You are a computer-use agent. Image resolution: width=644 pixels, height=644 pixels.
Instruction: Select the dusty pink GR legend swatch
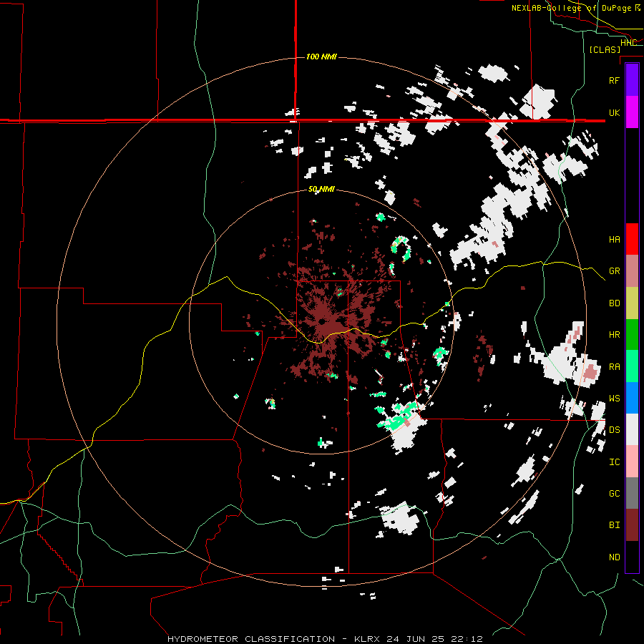coord(632,270)
